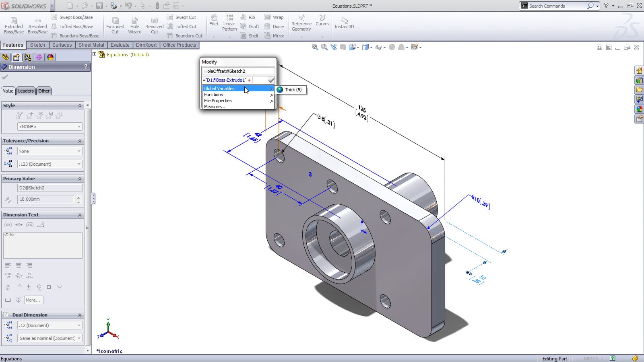
Task: Click the Search Commands input field
Action: pyautogui.click(x=557, y=6)
